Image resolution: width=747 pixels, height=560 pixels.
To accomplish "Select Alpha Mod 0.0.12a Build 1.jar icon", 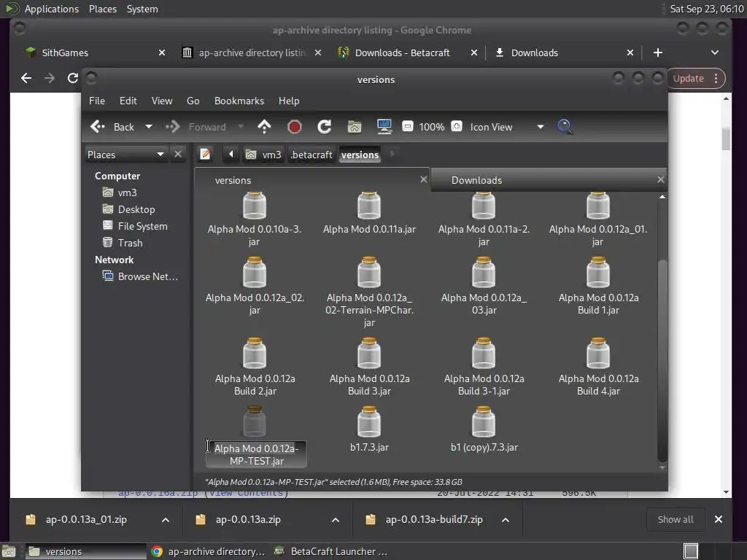I will pos(598,273).
